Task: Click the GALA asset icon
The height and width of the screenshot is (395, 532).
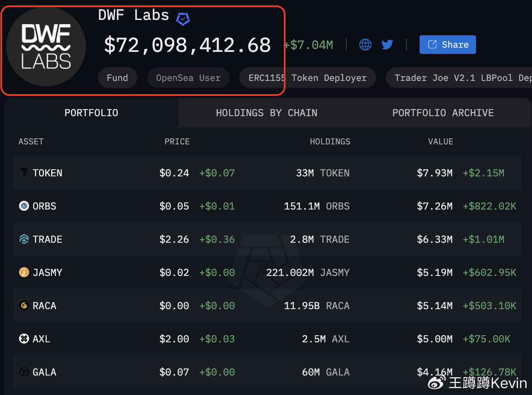Action: coord(24,372)
